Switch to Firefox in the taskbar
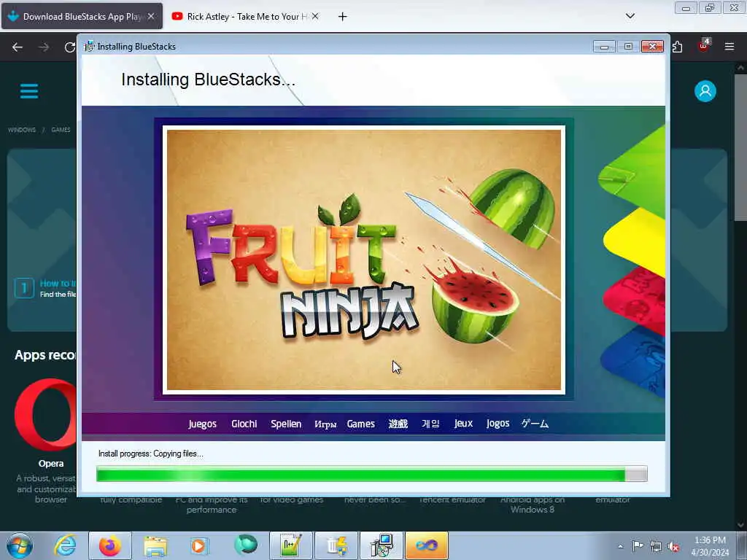 (110, 545)
